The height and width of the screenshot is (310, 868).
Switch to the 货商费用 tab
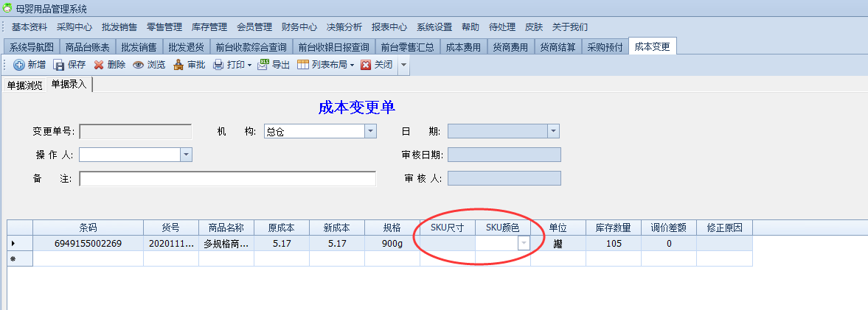(x=511, y=47)
